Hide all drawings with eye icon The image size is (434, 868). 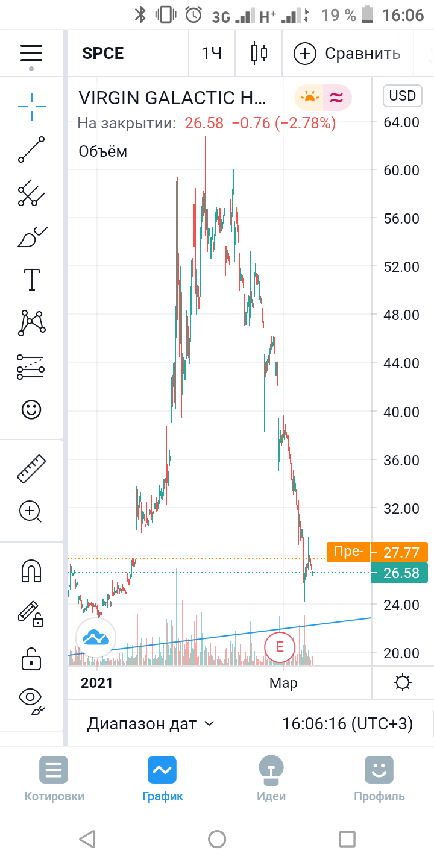pyautogui.click(x=31, y=700)
